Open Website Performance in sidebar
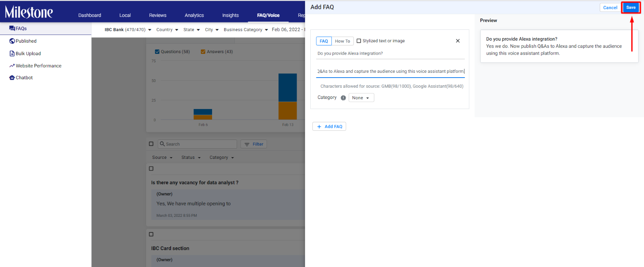Screen dimensions: 644x267 point(39,66)
